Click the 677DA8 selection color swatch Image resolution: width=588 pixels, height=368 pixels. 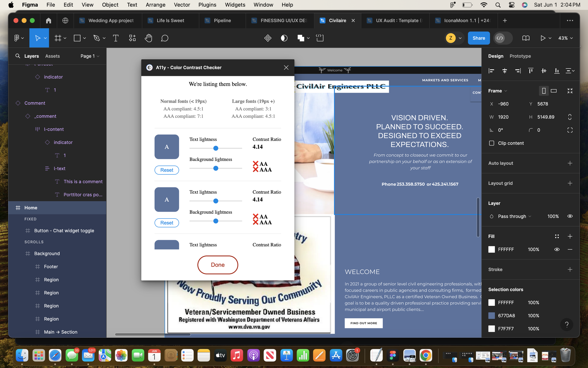click(492, 316)
